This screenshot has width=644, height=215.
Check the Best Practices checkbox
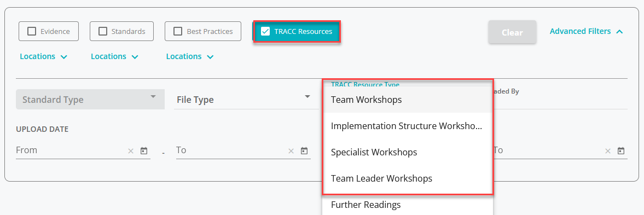178,31
